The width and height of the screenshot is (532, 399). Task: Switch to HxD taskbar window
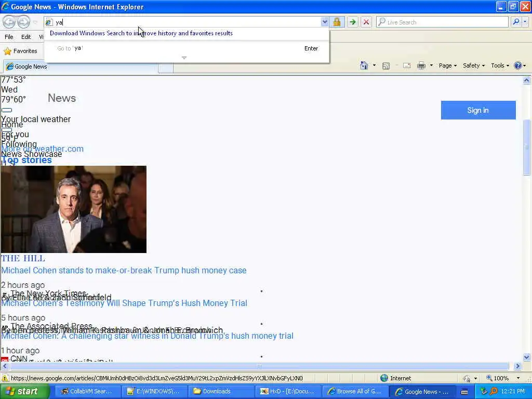pyautogui.click(x=288, y=392)
